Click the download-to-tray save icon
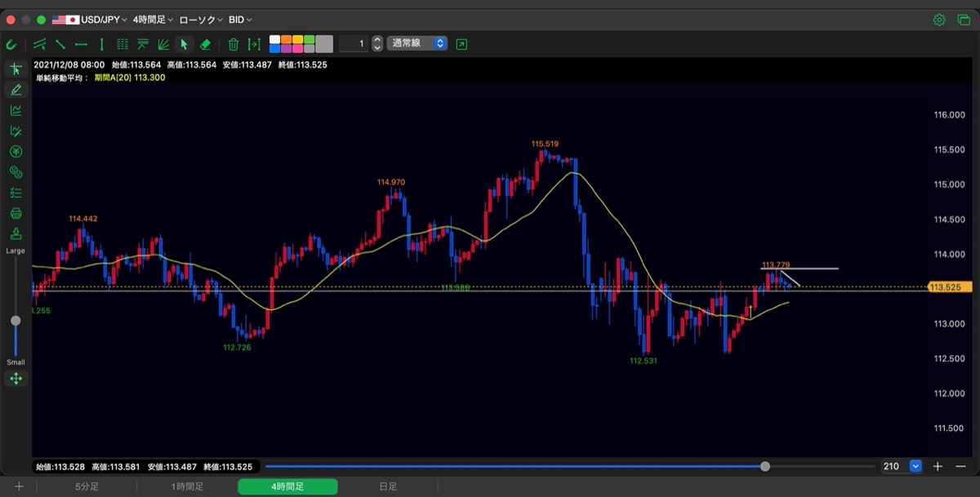The height and width of the screenshot is (497, 980). coord(16,234)
